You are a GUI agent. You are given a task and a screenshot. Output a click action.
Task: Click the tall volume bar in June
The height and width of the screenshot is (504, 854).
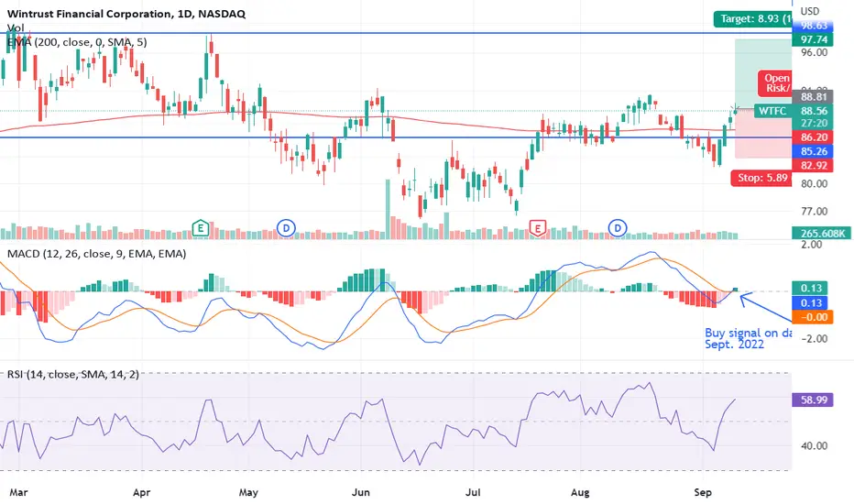[x=389, y=209]
